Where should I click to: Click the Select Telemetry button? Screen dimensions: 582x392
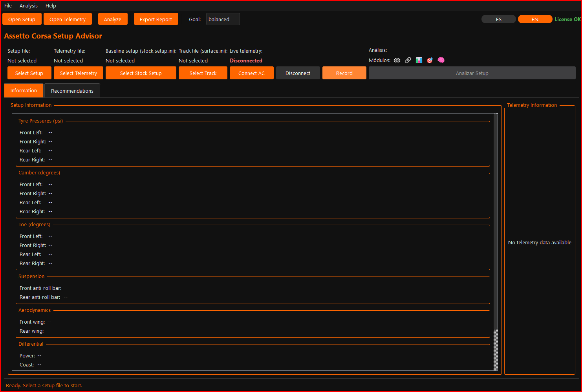coord(79,73)
